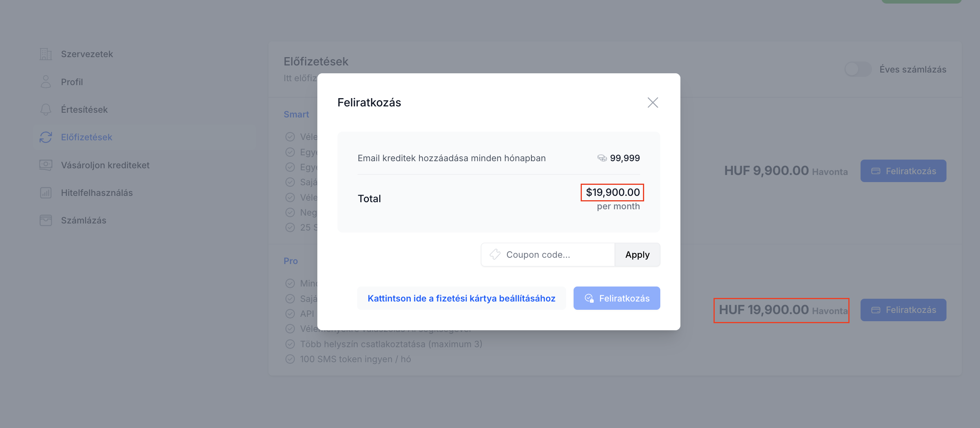The height and width of the screenshot is (428, 980).
Task: Open Hitelfelhasználás menu item
Action: [97, 193]
